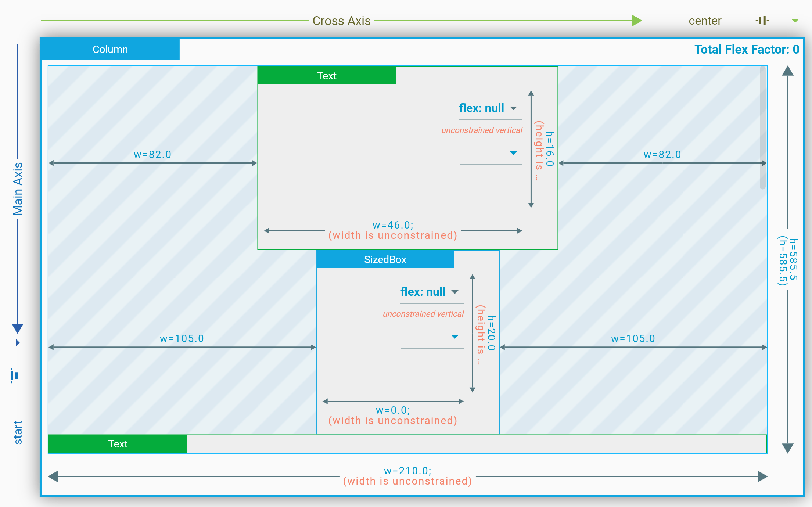Click the Total Flex Factor label

click(x=746, y=49)
